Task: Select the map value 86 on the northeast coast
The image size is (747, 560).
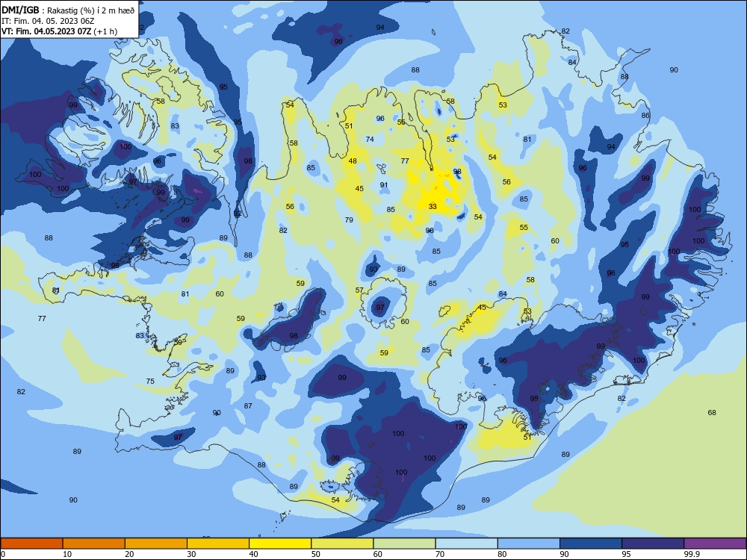Action: (x=645, y=115)
